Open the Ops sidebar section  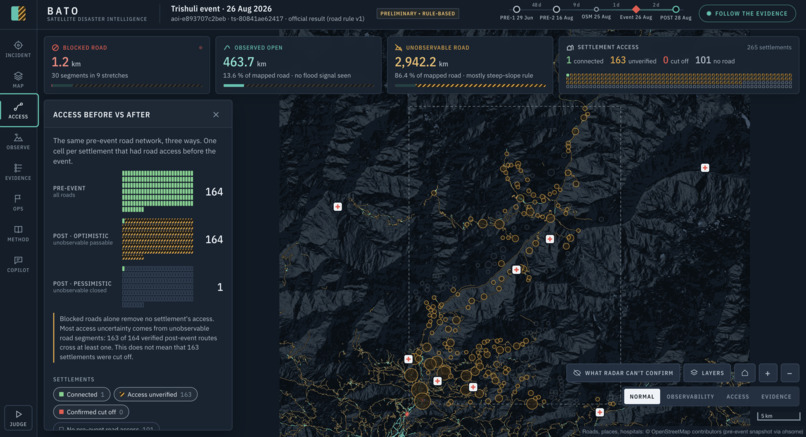[x=18, y=203]
